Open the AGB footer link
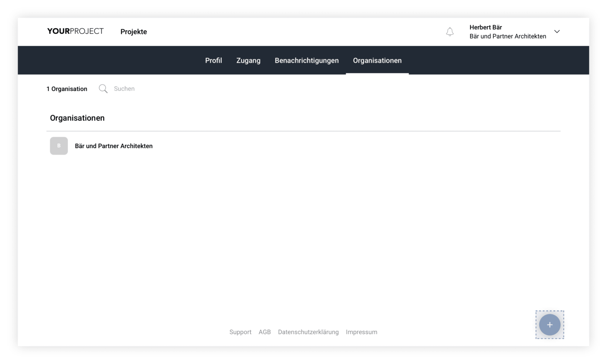Viewport: 607px width, 364px height. 264,332
